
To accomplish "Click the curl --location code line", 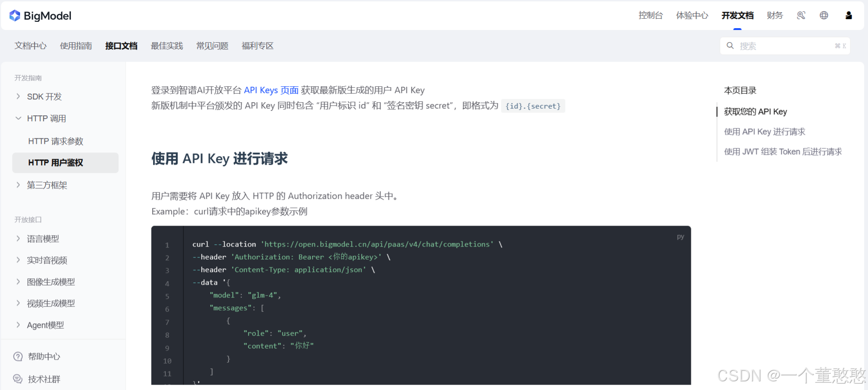I will point(347,244).
